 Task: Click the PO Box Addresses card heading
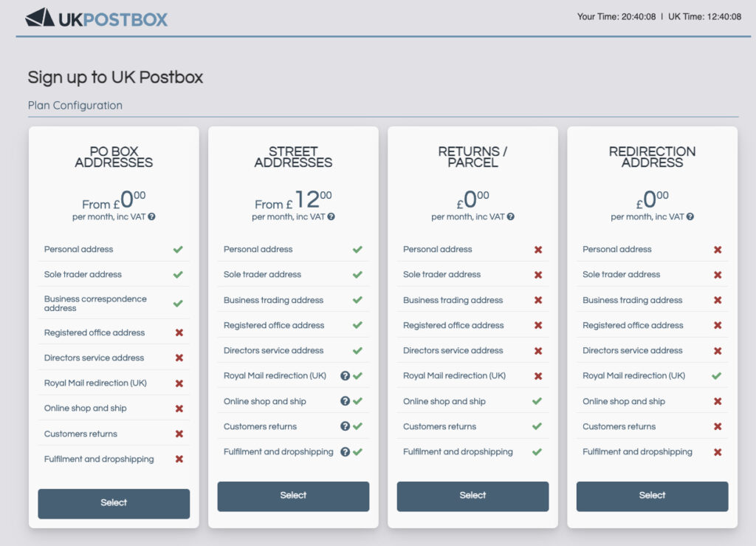[x=114, y=157]
